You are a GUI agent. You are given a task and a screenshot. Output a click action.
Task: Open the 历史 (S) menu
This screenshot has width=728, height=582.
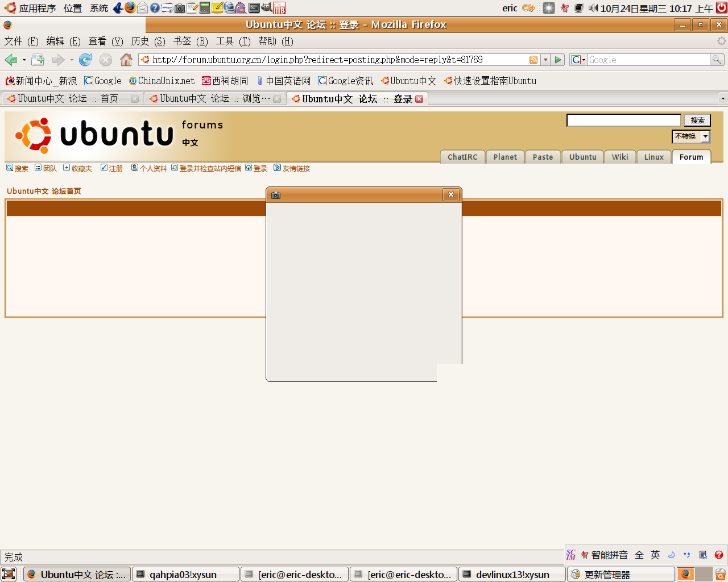(x=148, y=41)
